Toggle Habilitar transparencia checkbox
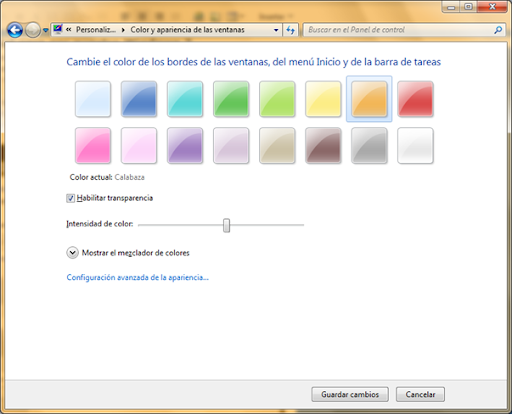Viewport: 512px width, 414px height. (x=70, y=198)
